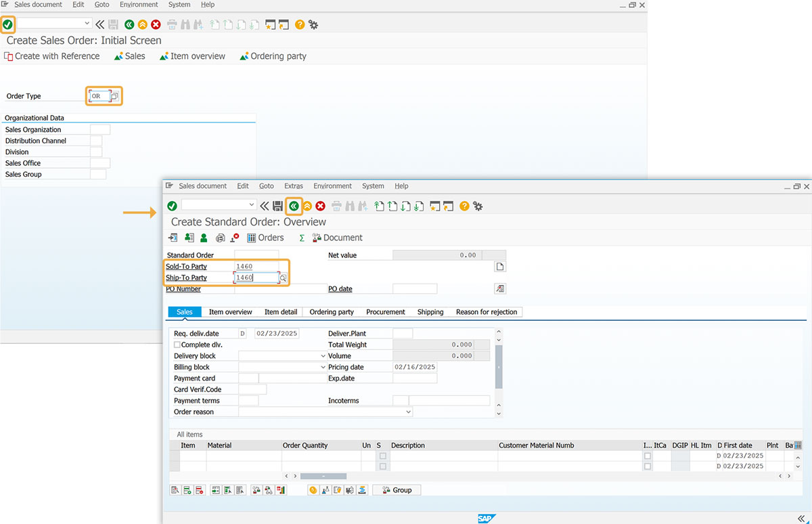Click green Enter checkmark in Overview window

[172, 206]
